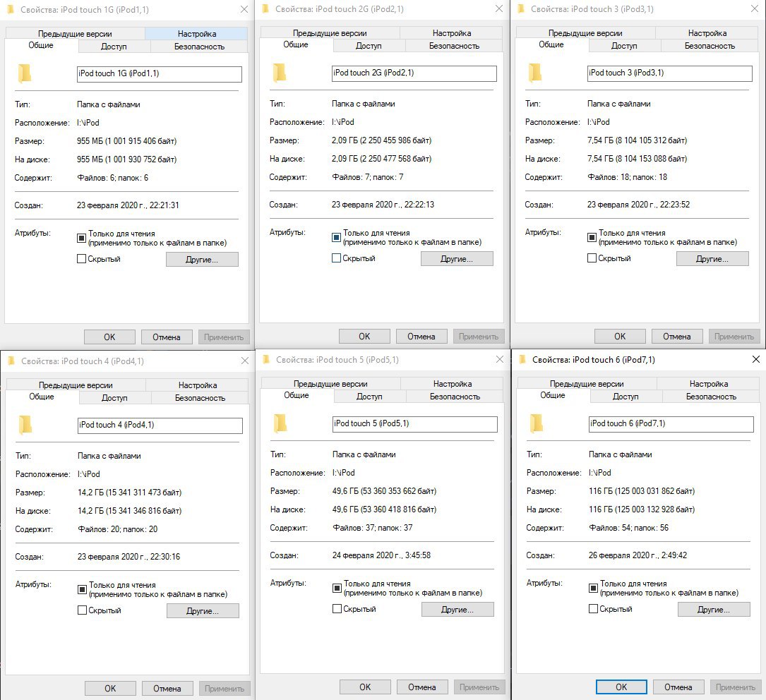766x700 pixels.
Task: Click Другие button in iPod touch 3 window
Action: [x=712, y=259]
